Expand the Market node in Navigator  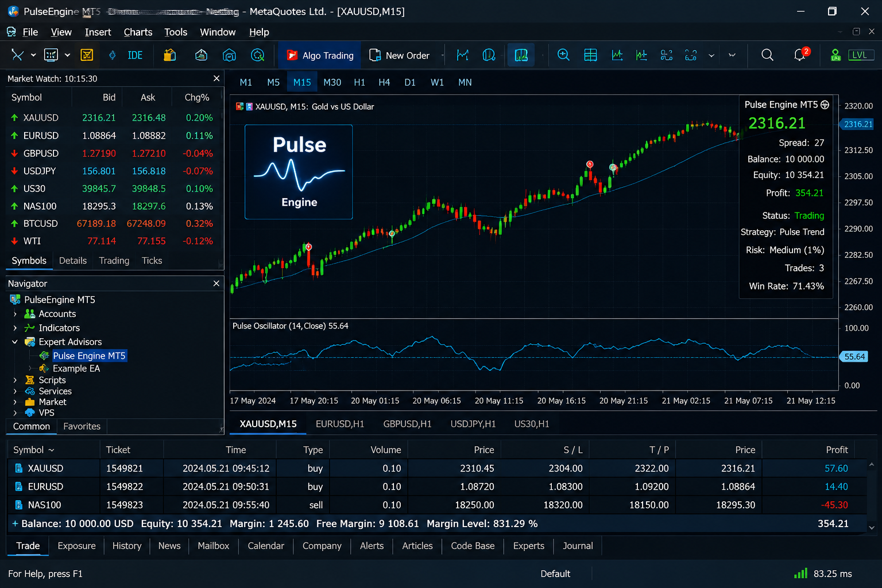tap(15, 402)
